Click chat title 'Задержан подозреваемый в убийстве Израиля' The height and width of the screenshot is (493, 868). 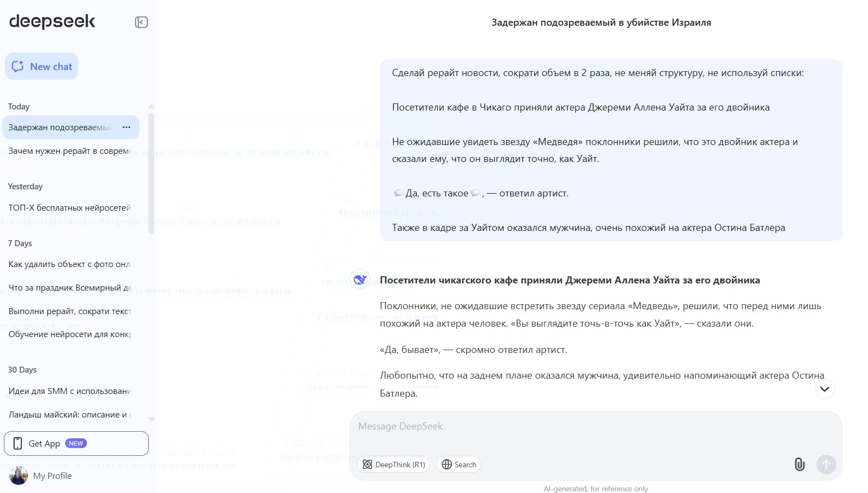[x=601, y=22]
